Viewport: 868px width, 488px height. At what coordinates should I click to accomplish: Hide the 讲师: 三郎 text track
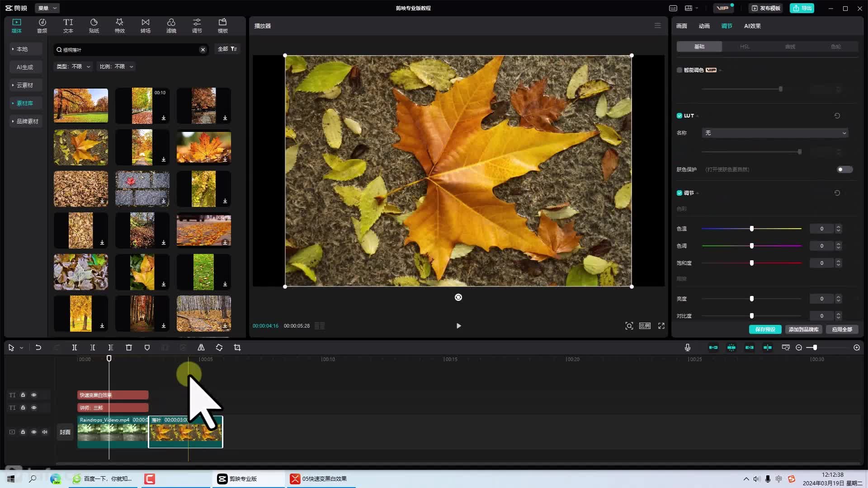tap(34, 408)
